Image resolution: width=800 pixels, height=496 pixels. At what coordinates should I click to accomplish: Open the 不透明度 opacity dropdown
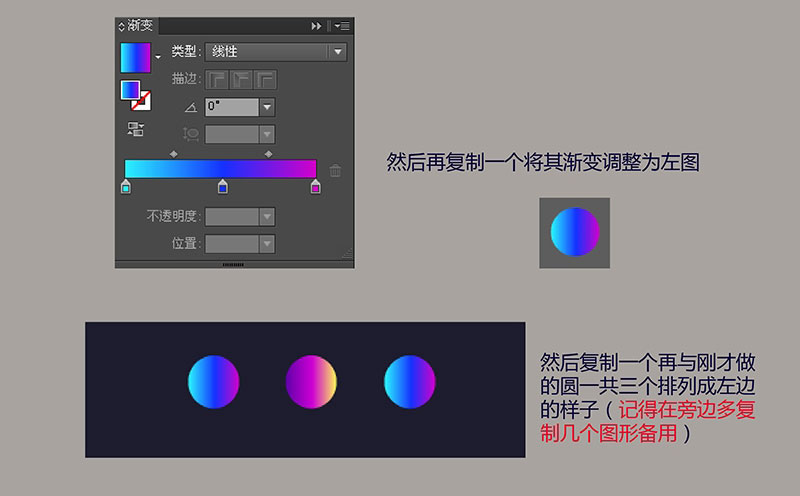pos(267,216)
